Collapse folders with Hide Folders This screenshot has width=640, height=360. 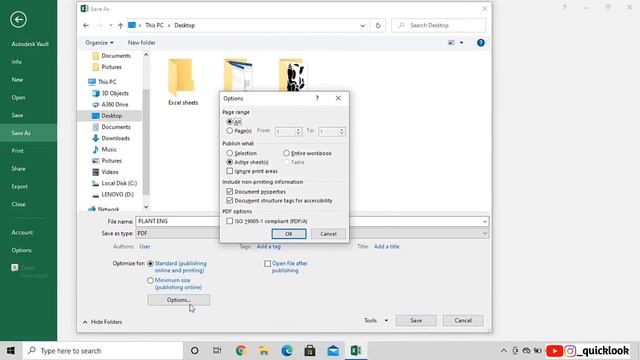tap(102, 322)
